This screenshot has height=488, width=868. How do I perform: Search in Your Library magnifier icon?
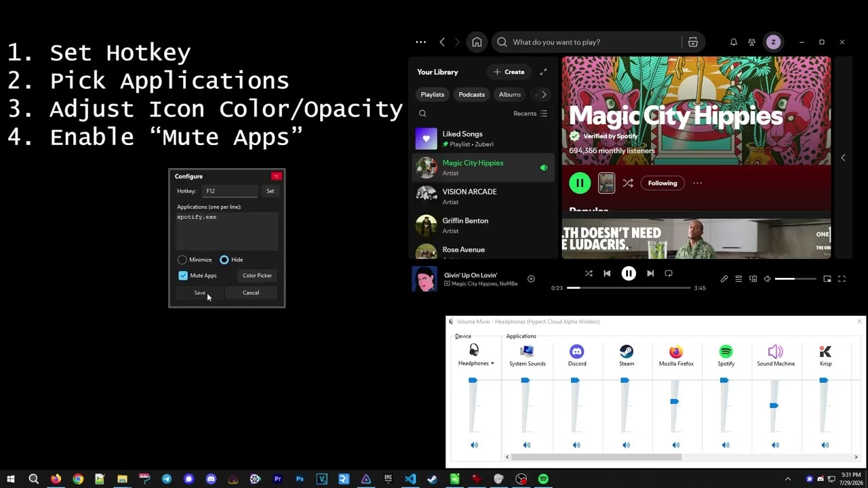click(x=422, y=114)
